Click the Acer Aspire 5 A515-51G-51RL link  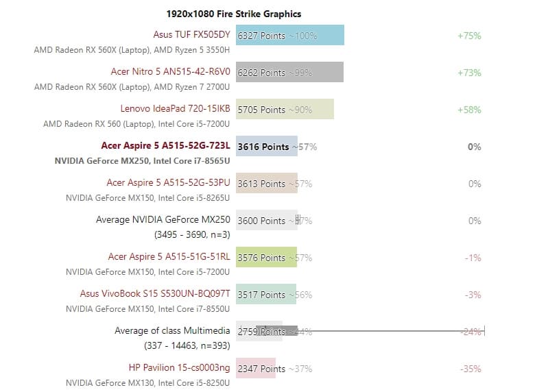pyautogui.click(x=169, y=256)
